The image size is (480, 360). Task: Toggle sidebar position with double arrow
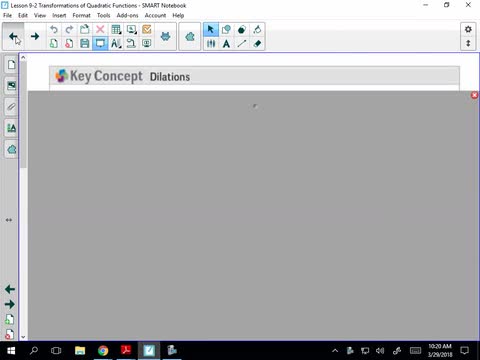[x=9, y=220]
